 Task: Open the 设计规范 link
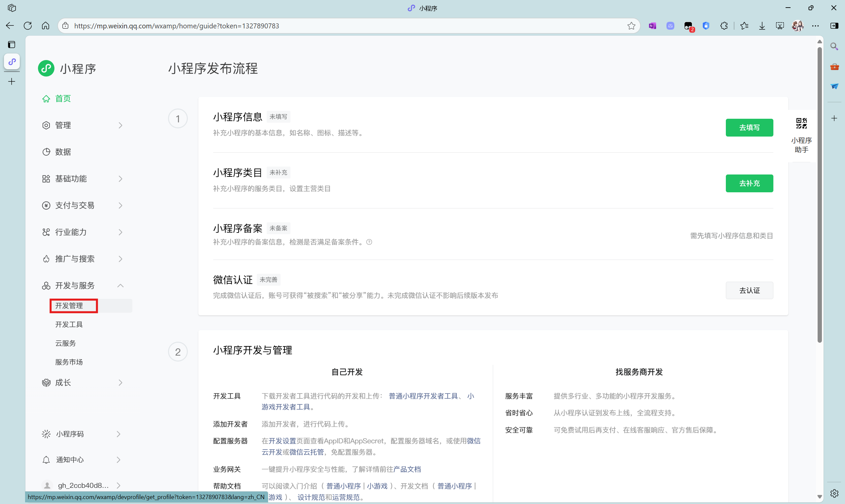[x=311, y=497]
